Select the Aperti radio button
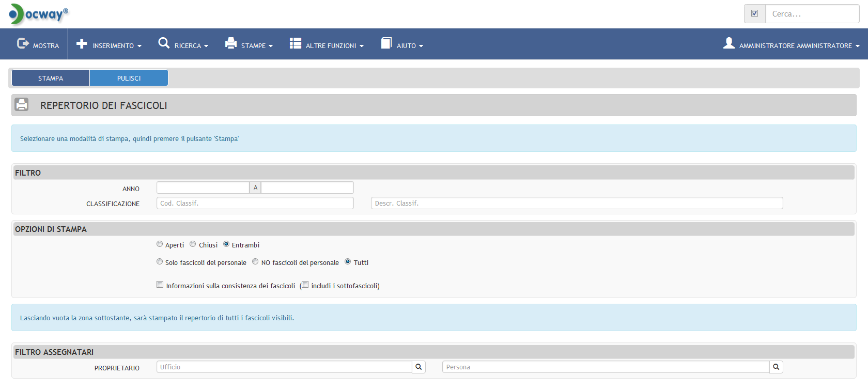The height and width of the screenshot is (390, 868). point(160,244)
